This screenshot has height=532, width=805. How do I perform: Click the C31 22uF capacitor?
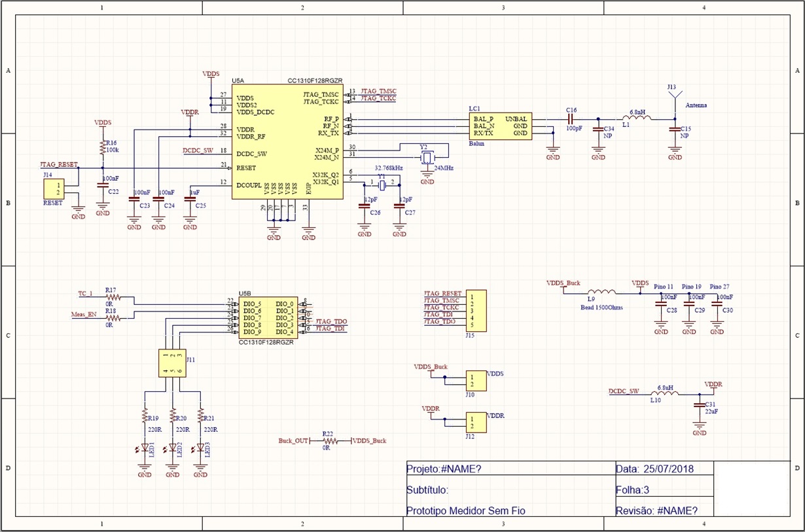699,406
